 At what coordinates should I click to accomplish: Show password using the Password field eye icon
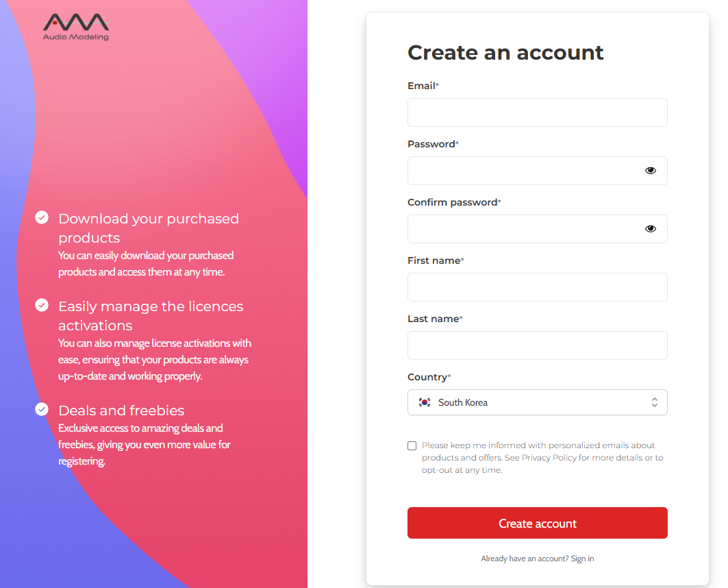click(x=651, y=171)
